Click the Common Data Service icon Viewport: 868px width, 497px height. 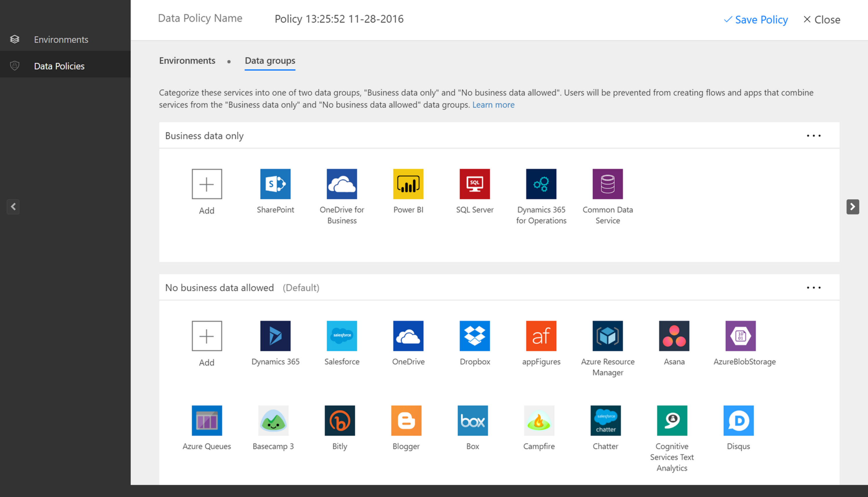tap(607, 183)
